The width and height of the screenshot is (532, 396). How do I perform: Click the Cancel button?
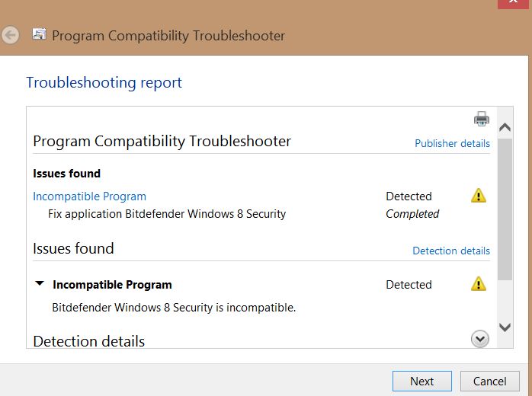(x=489, y=381)
